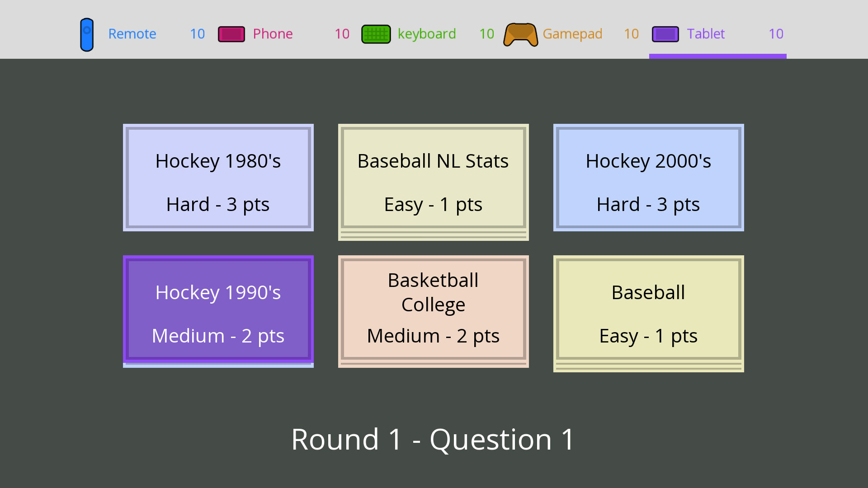
Task: Click the Remote player's score of 10
Action: point(197,34)
